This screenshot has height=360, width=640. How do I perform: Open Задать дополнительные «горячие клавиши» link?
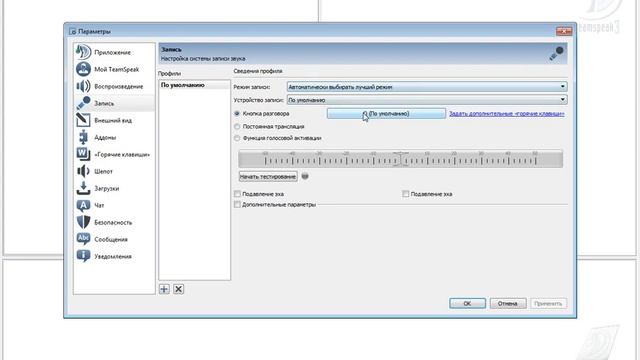(507, 113)
